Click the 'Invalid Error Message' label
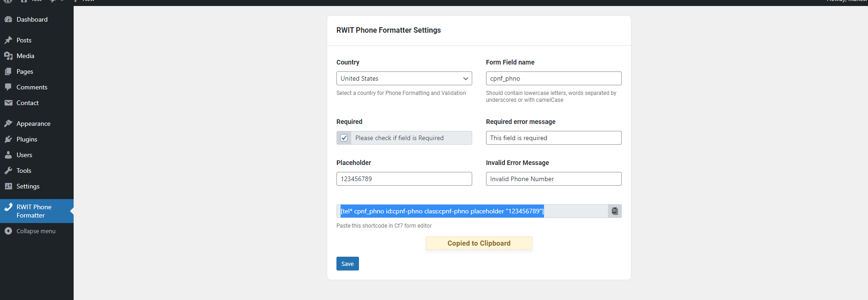Image resolution: width=868 pixels, height=300 pixels. pyautogui.click(x=517, y=163)
